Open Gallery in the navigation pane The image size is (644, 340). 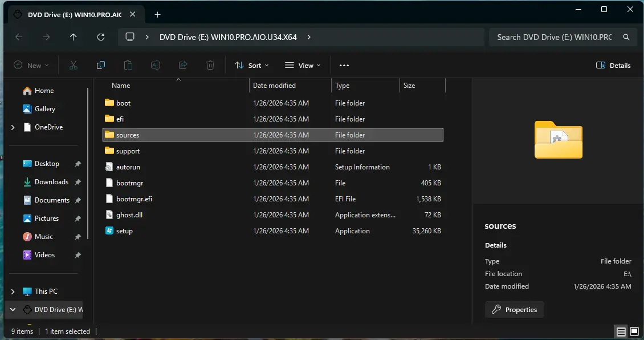(45, 109)
